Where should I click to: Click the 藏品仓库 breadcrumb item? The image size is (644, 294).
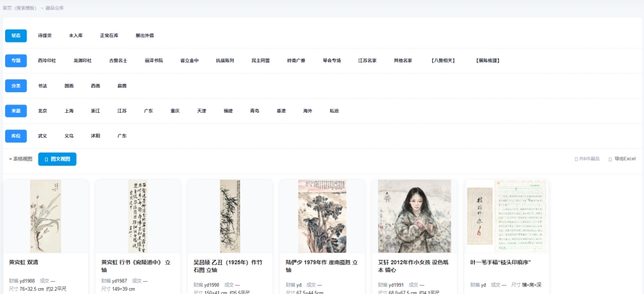point(55,8)
